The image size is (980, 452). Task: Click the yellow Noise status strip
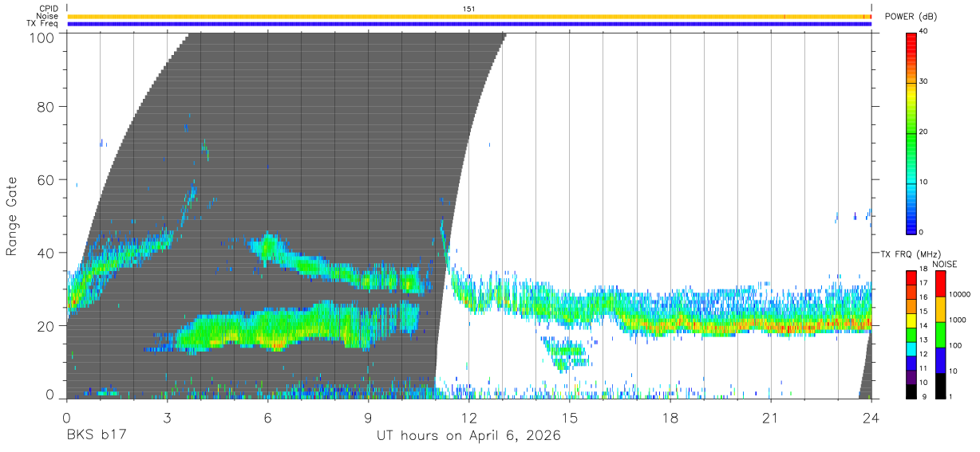tap(469, 16)
